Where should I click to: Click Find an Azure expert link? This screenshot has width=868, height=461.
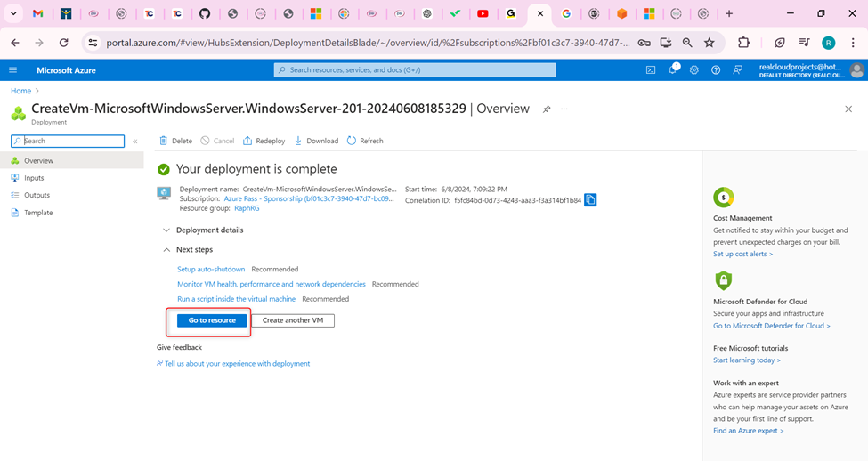pyautogui.click(x=749, y=431)
